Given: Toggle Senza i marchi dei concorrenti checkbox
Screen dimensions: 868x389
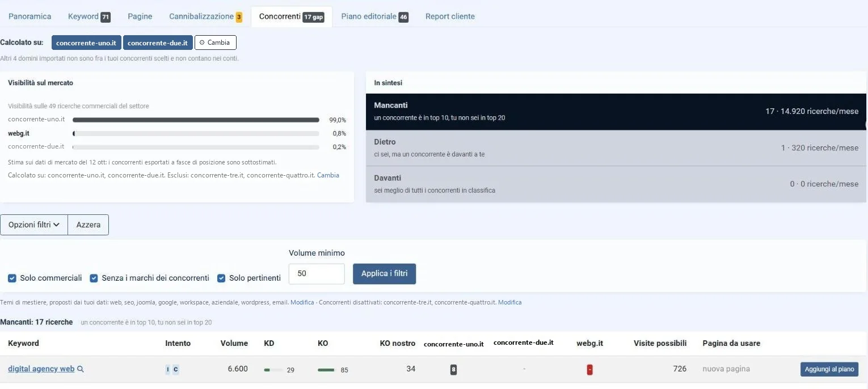Looking at the screenshot, I should [x=94, y=278].
